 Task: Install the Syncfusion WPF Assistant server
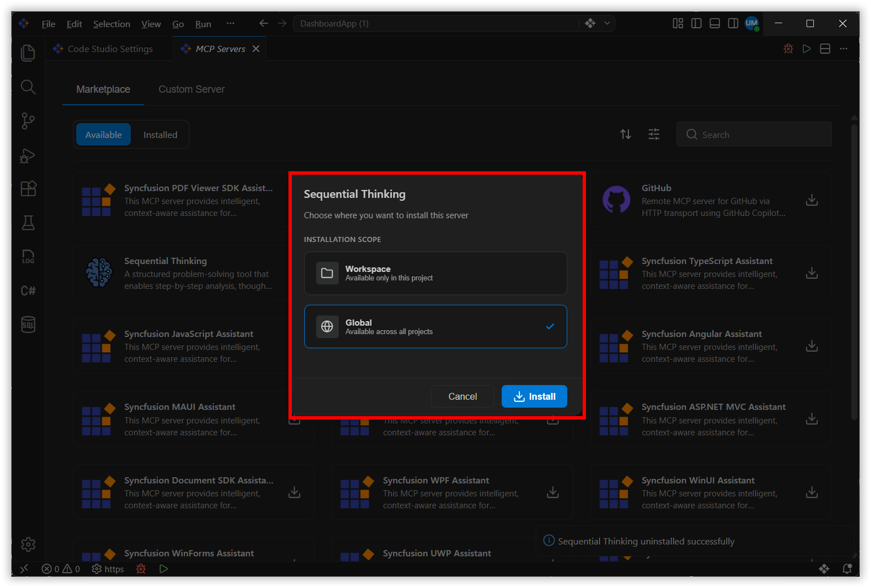coord(553,492)
